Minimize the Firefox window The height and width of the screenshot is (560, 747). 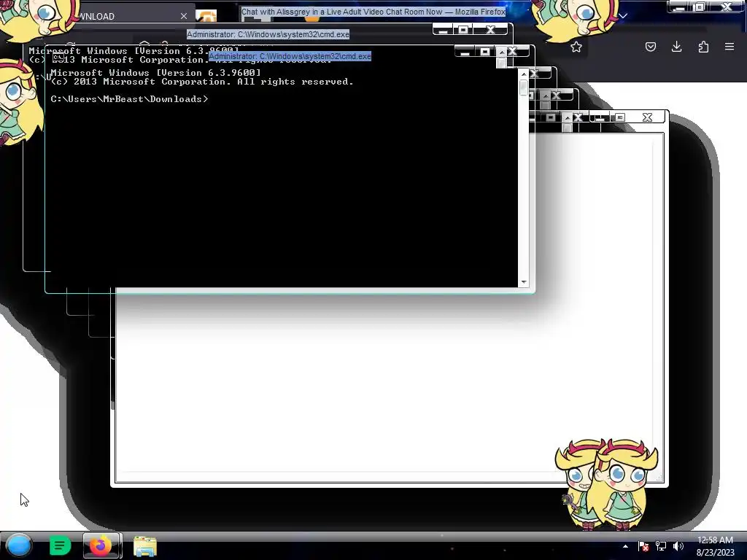[x=681, y=7]
